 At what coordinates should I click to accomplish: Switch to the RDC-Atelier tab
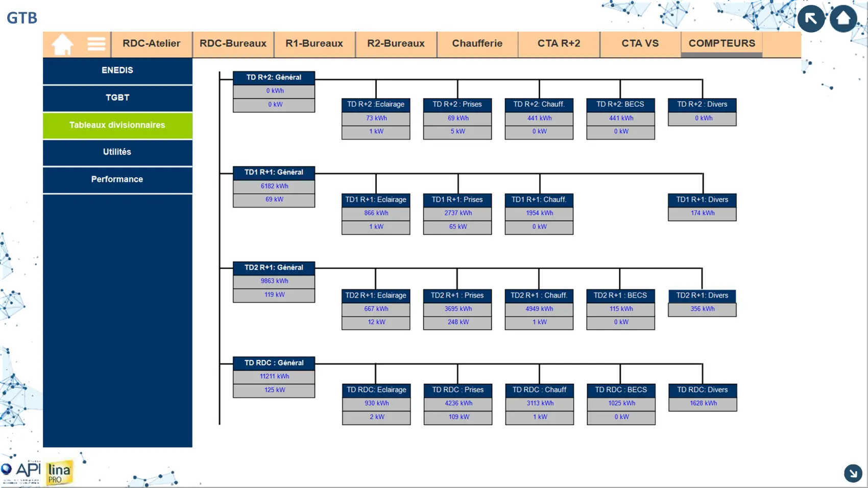point(151,44)
